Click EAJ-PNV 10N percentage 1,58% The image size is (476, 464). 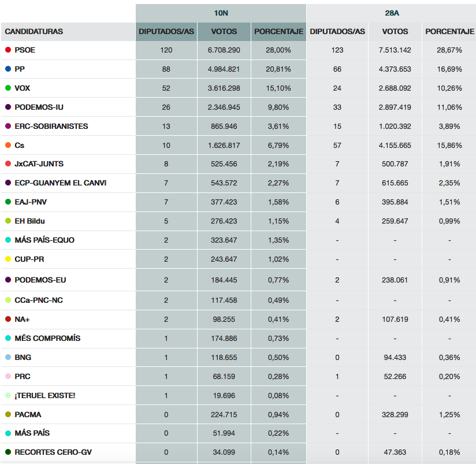278,202
